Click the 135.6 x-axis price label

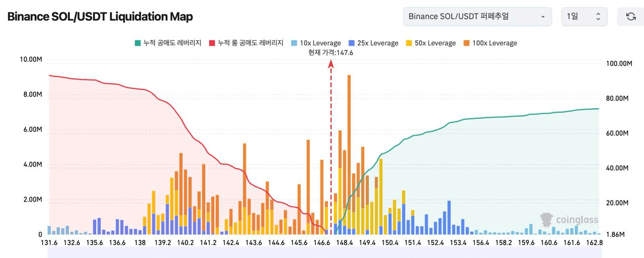click(95, 242)
